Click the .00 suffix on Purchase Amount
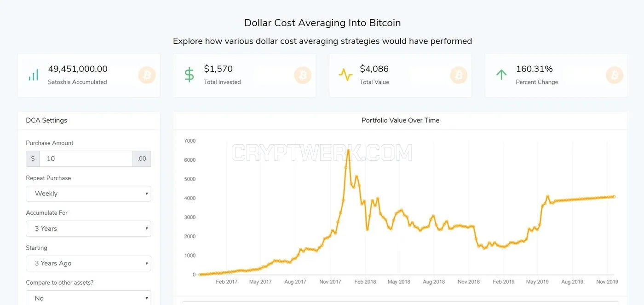 click(x=142, y=158)
